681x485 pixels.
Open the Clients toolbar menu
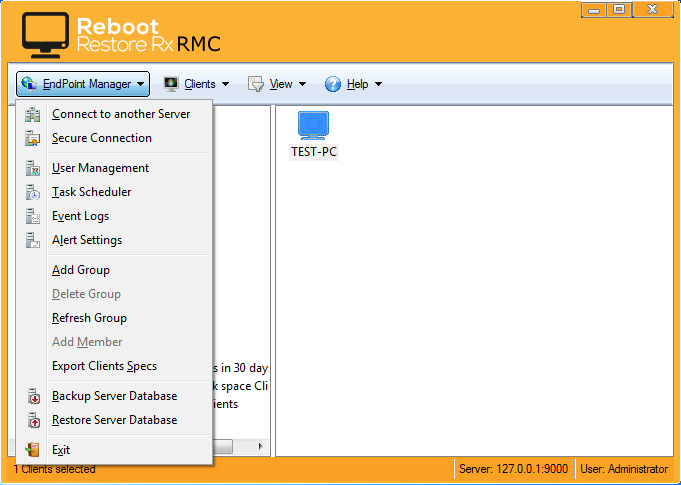point(196,84)
